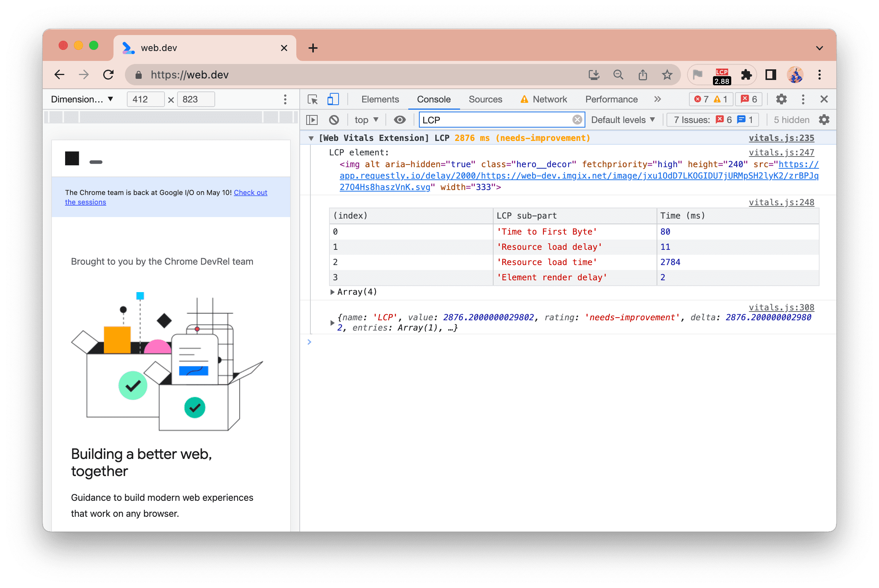The image size is (879, 588).
Task: Click the device toolbar toggle icon
Action: pyautogui.click(x=334, y=99)
